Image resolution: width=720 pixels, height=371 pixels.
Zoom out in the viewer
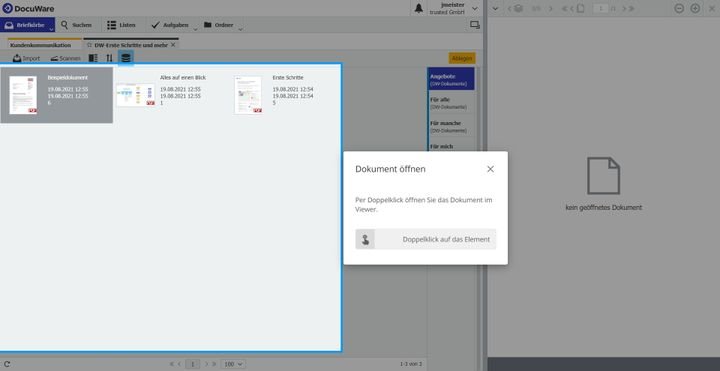679,8
